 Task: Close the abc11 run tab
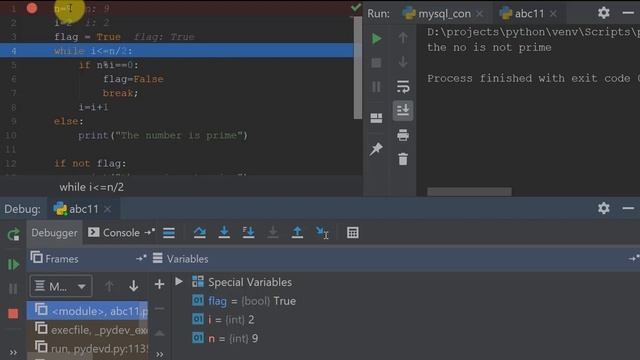553,14
